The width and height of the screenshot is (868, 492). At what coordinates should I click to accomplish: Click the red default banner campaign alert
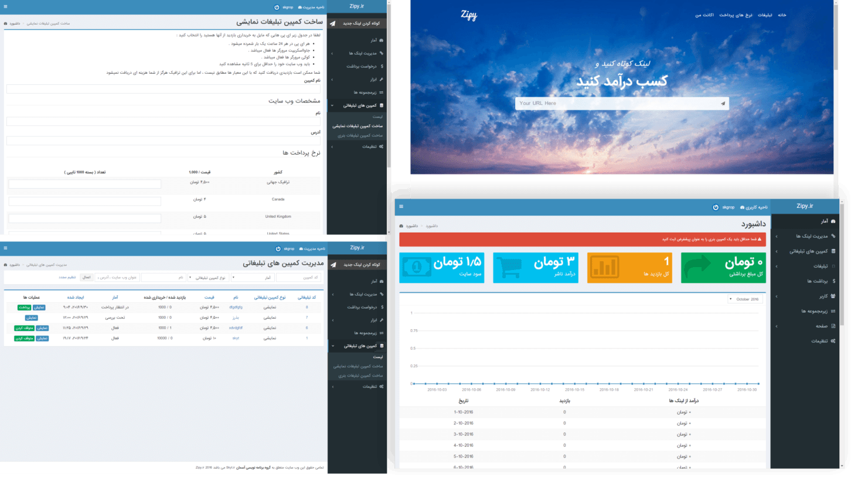[x=583, y=239]
